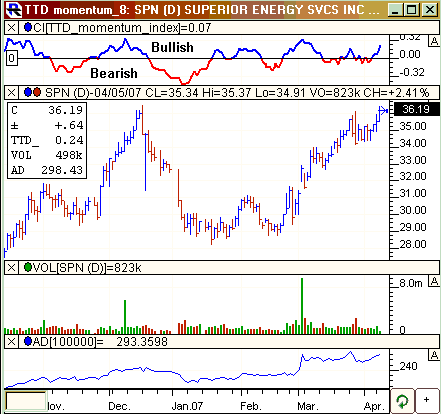Toggle the A autoscale button on volume pane

[434, 282]
